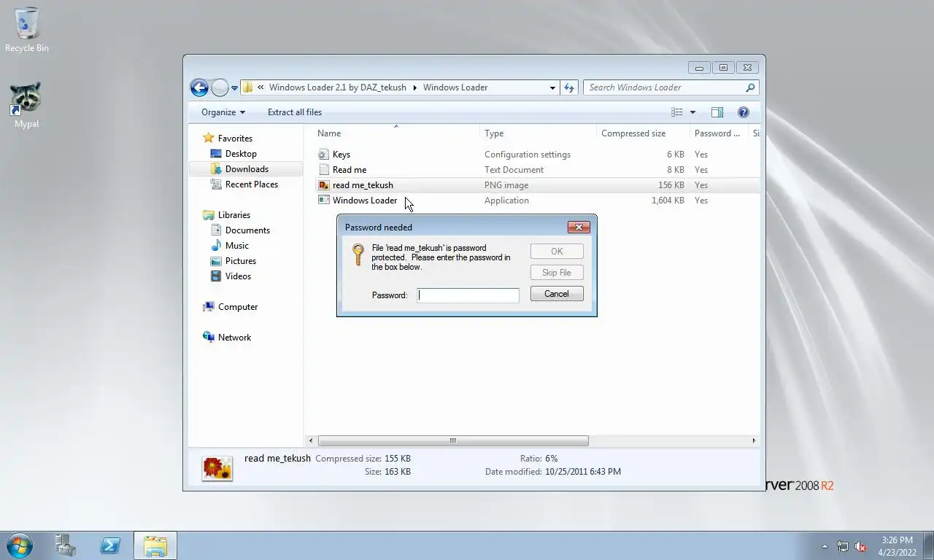Click the Configuration settings type cell

(x=528, y=155)
